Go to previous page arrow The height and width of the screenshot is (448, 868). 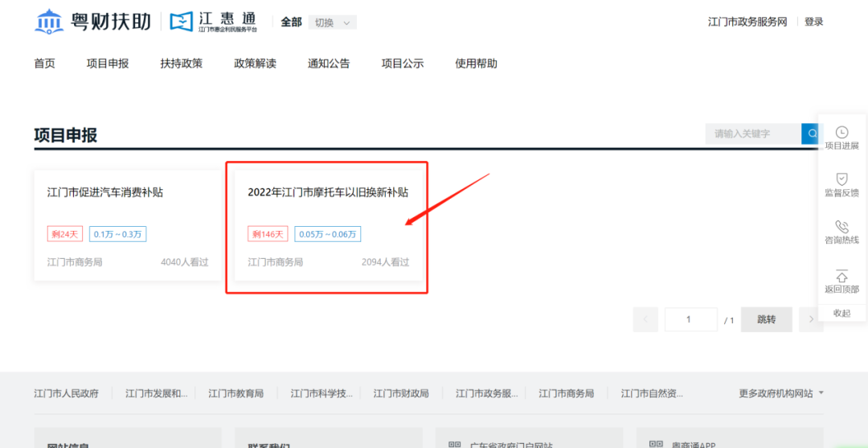[x=645, y=319]
